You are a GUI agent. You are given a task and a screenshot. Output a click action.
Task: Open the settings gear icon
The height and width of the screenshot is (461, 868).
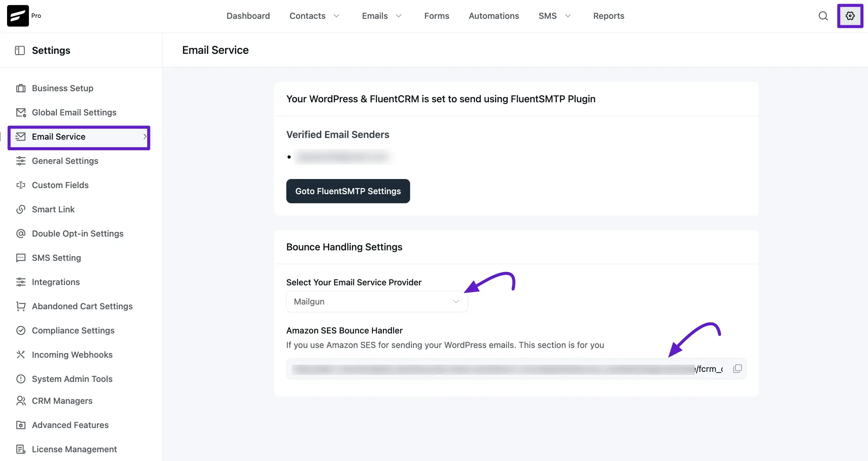click(x=850, y=16)
